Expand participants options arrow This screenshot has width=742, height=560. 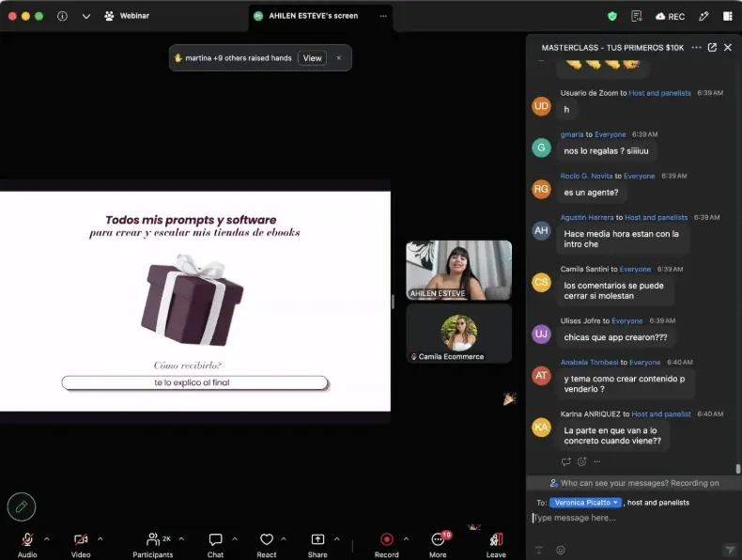pos(181,538)
